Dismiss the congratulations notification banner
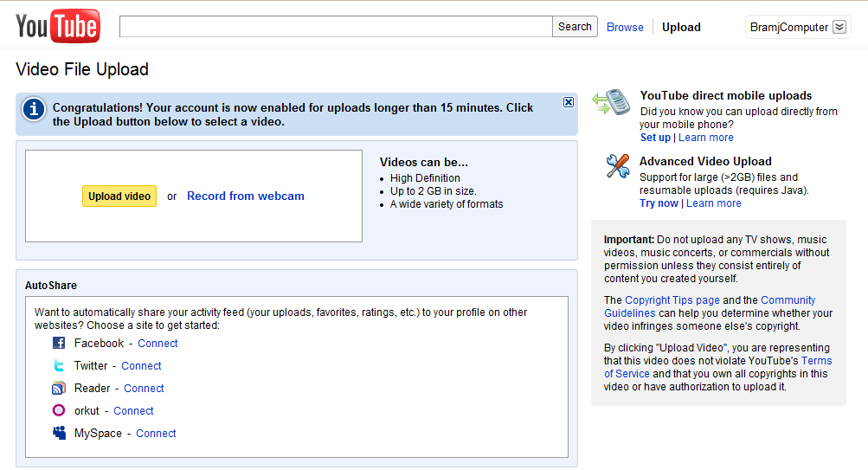Image resolution: width=868 pixels, height=470 pixels. [x=569, y=102]
